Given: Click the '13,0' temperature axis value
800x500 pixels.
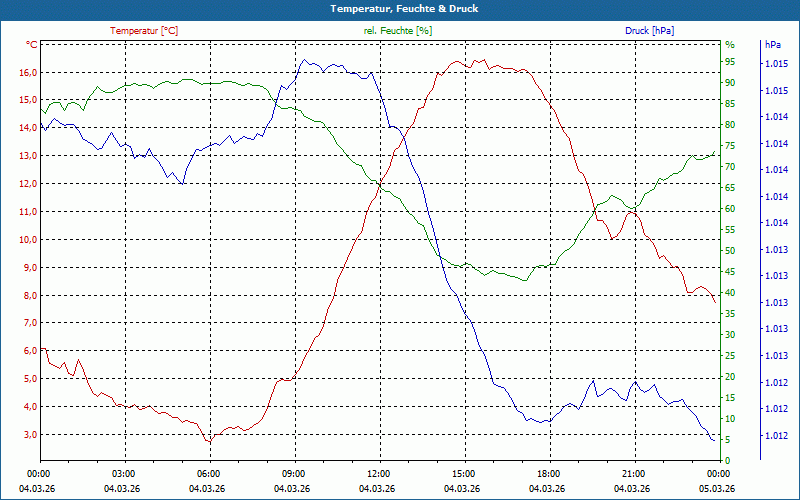Looking at the screenshot, I should pos(28,156).
